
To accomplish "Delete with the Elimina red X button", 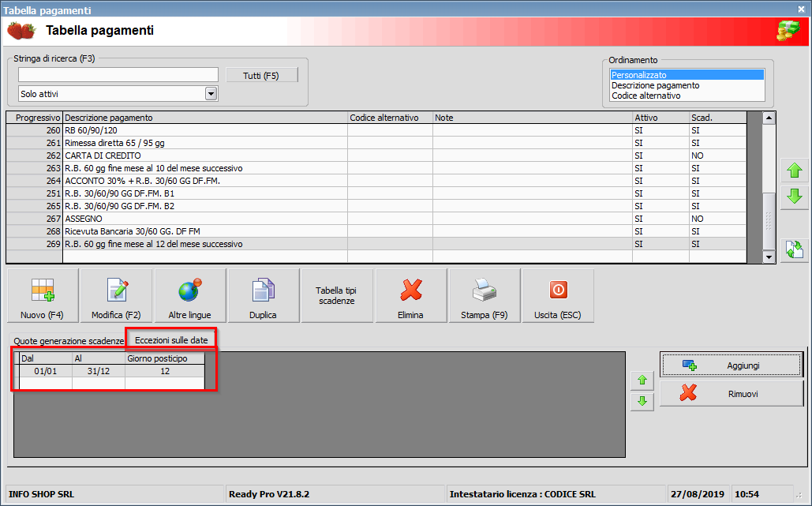I will pyautogui.click(x=411, y=296).
